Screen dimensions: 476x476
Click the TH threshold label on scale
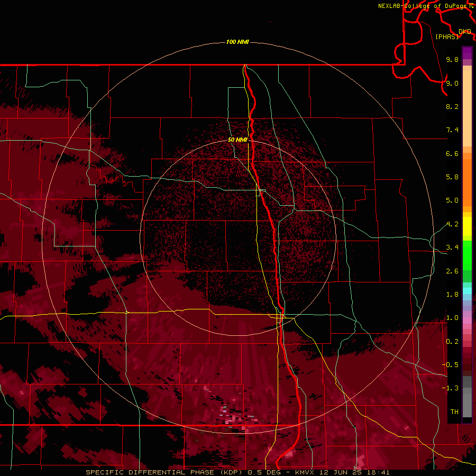coord(454,412)
